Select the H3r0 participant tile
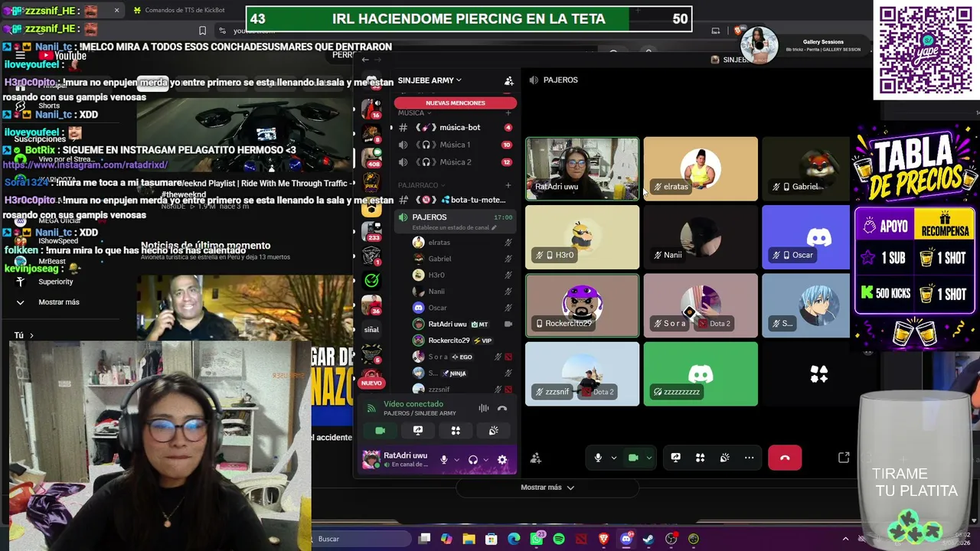The width and height of the screenshot is (980, 551). coord(582,237)
